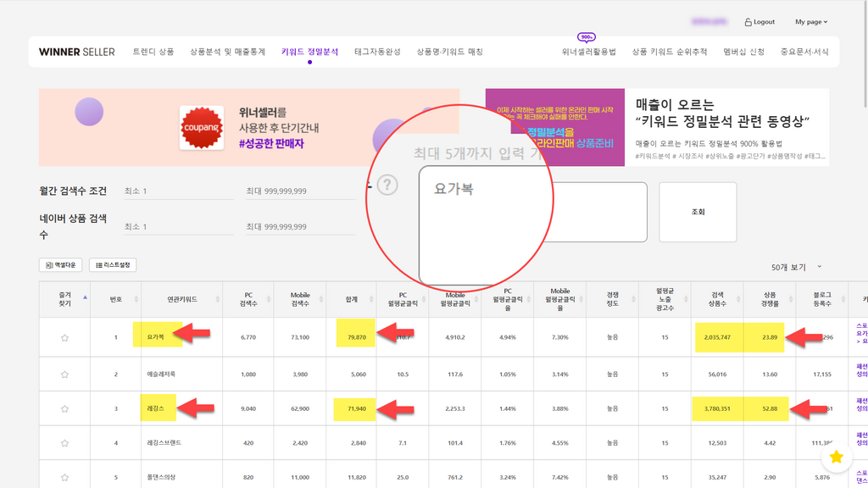Click the Logout link

[x=764, y=22]
